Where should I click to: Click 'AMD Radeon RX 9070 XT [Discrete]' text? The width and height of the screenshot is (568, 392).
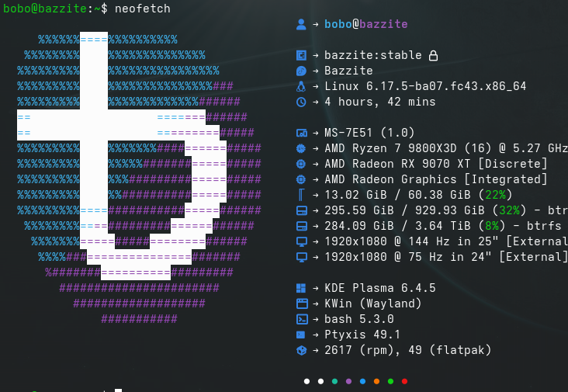436,164
